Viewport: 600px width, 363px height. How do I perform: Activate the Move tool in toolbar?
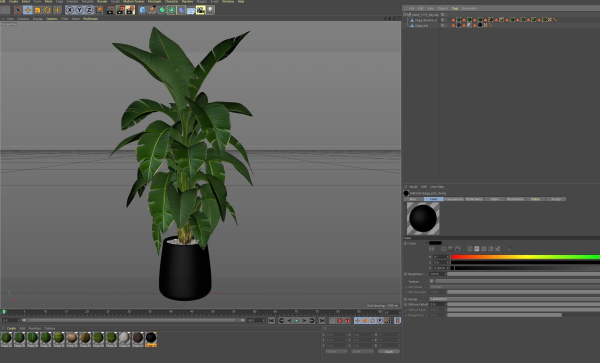pos(28,10)
